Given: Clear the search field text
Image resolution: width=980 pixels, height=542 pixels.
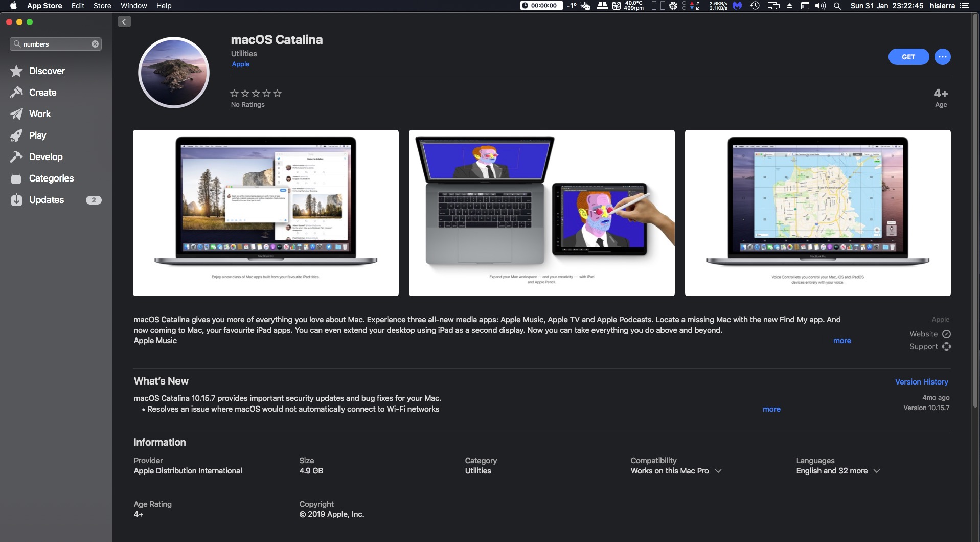Looking at the screenshot, I should [95, 44].
